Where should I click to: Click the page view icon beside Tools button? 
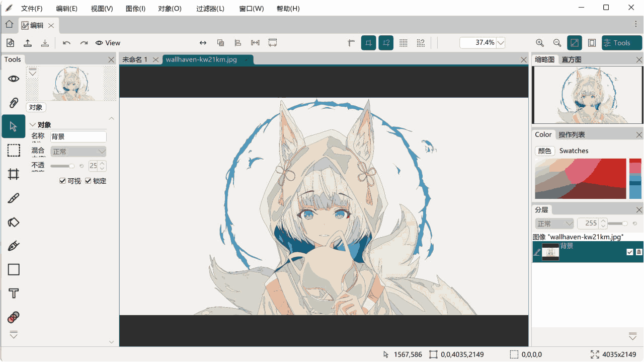(x=592, y=43)
